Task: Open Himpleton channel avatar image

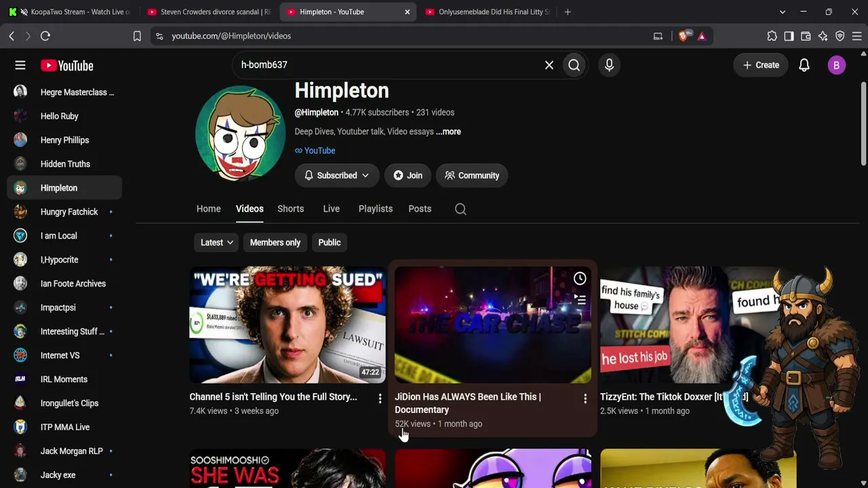Action: click(x=240, y=134)
